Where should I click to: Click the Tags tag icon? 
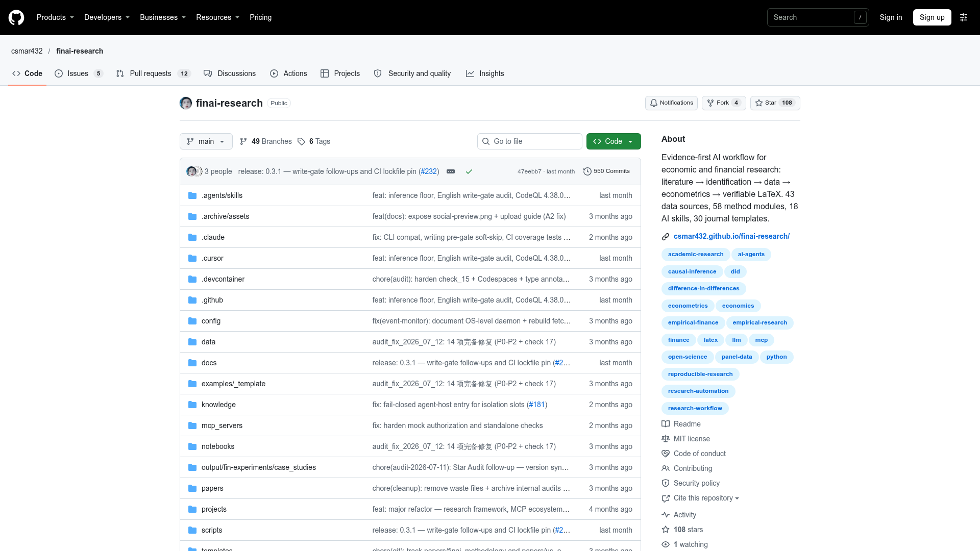click(302, 141)
